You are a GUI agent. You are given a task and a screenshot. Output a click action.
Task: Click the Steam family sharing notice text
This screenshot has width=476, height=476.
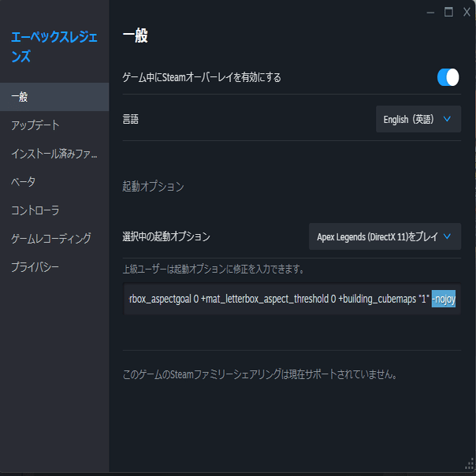pyautogui.click(x=260, y=374)
